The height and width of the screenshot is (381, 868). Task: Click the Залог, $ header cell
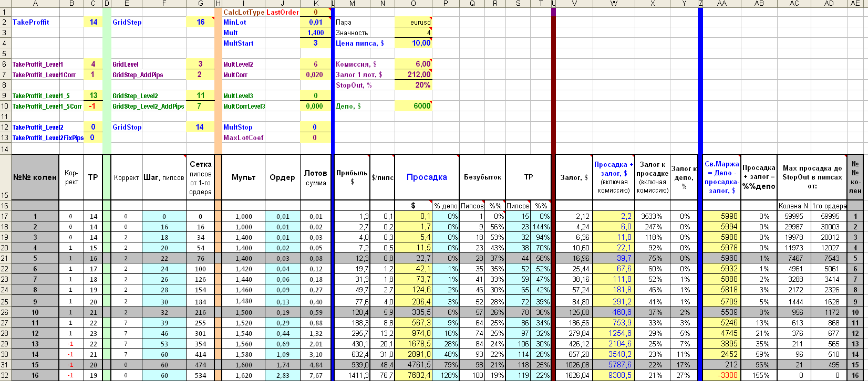point(574,177)
